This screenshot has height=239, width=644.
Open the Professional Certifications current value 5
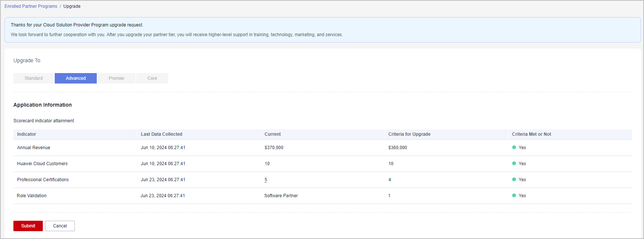[x=266, y=180]
